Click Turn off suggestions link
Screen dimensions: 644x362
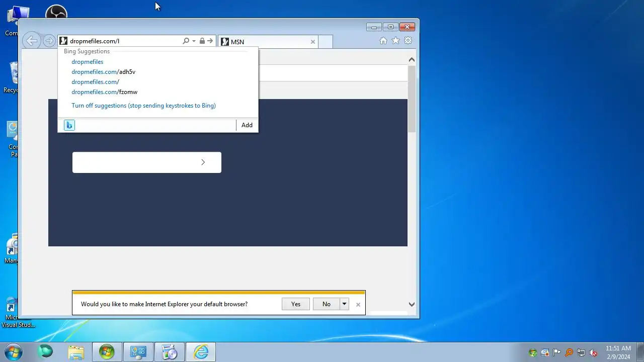(x=143, y=106)
